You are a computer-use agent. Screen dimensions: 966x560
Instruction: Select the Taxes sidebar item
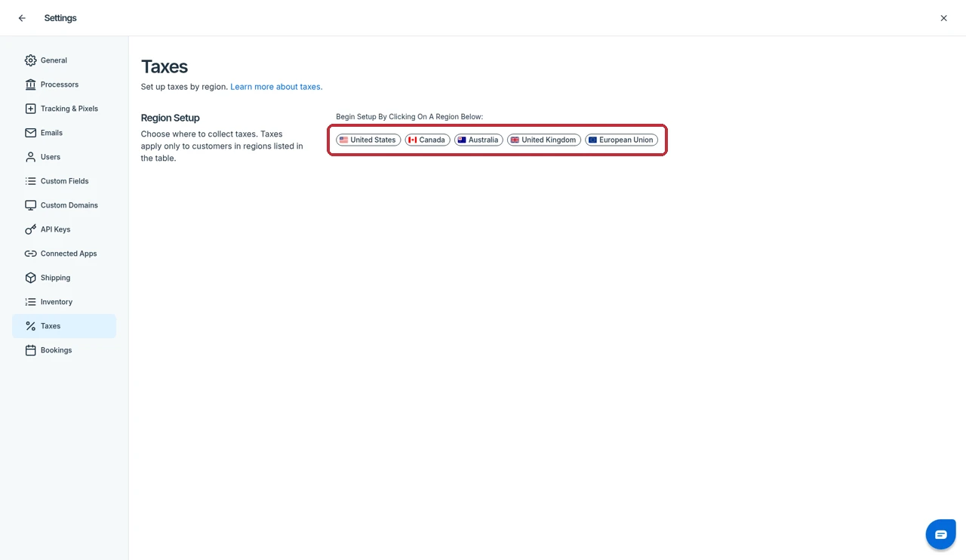point(64,326)
